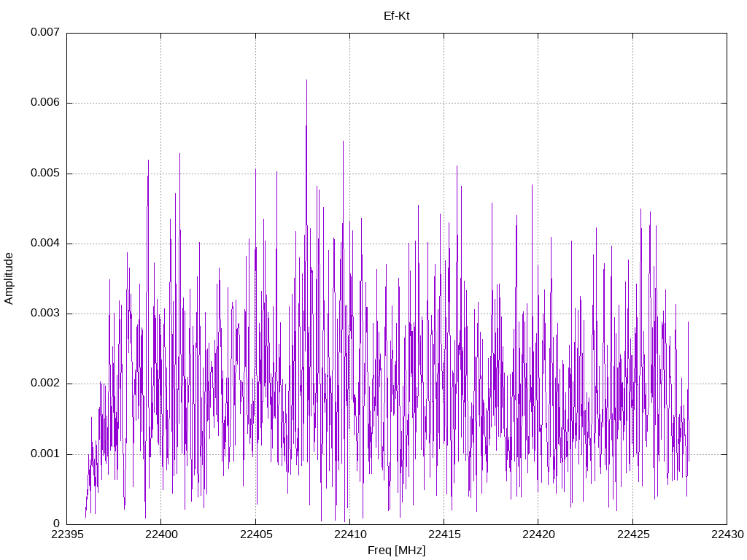Viewport: 747px width, 560px height.
Task: Click the x-axis value 22415
Action: (444, 534)
